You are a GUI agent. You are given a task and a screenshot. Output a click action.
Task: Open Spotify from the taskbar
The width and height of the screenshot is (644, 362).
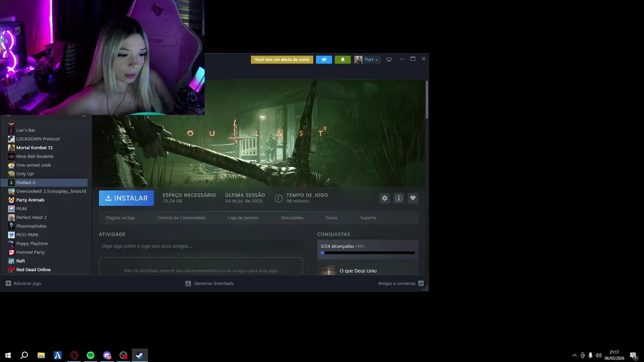pos(91,355)
